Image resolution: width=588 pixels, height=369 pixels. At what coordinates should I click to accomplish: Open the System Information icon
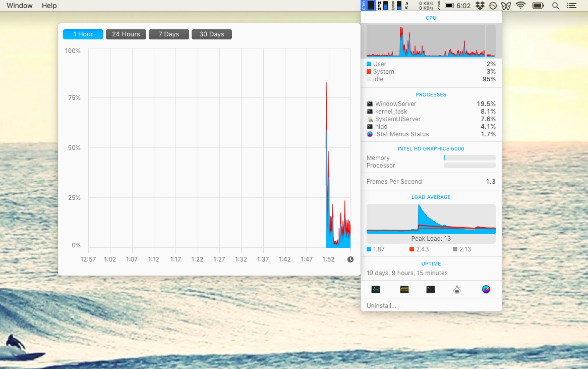pos(457,289)
